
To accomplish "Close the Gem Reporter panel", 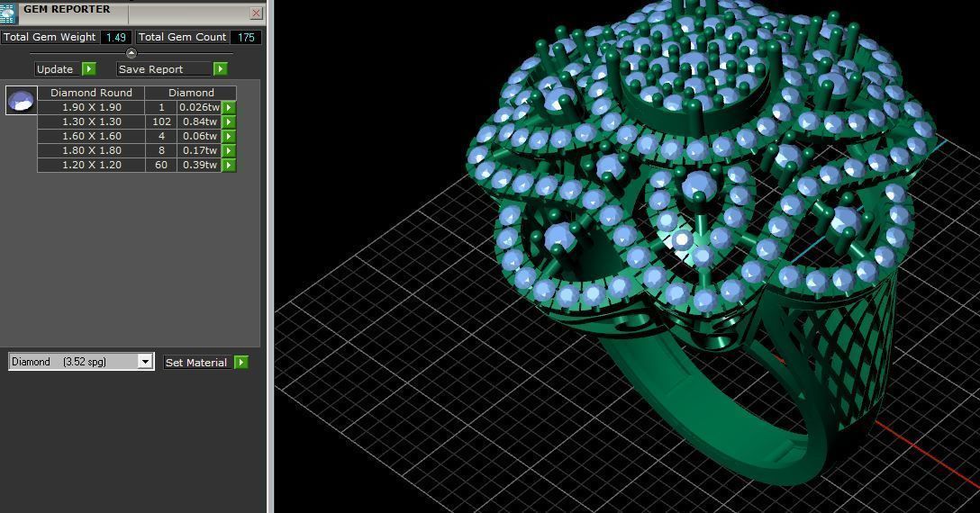I will pyautogui.click(x=256, y=13).
